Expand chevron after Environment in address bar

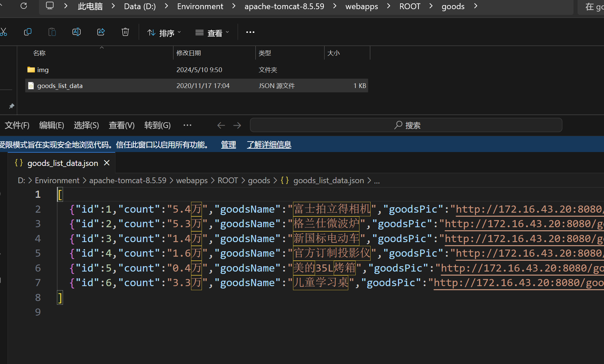[234, 6]
